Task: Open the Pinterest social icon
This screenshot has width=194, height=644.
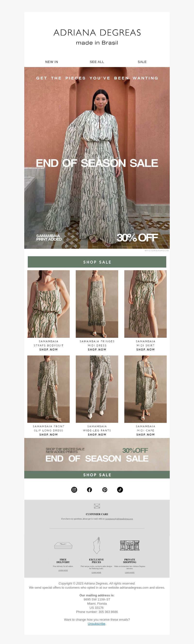Action: point(105,490)
